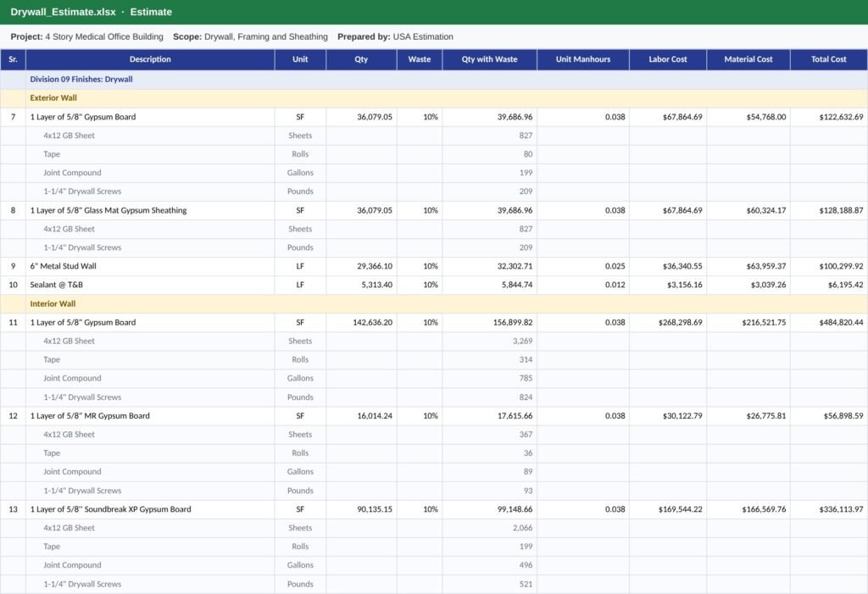Select the Unit Manhours column header
Screen dimensions: 868x594
coord(583,59)
